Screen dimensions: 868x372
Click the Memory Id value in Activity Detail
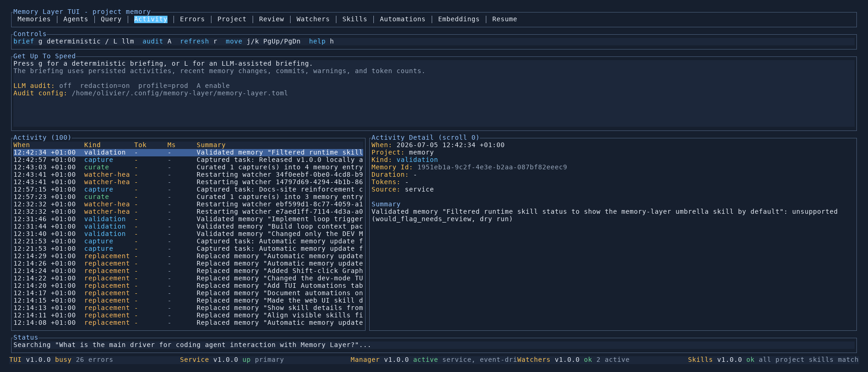(492, 167)
